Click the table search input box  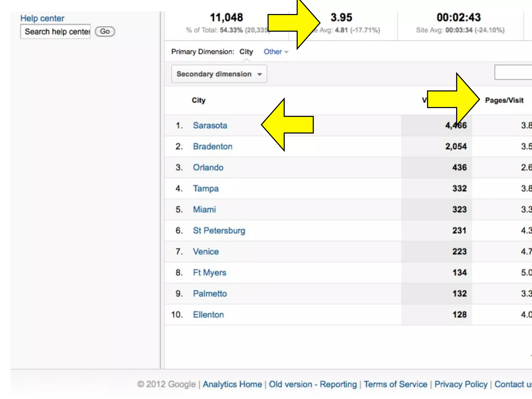tap(513, 72)
